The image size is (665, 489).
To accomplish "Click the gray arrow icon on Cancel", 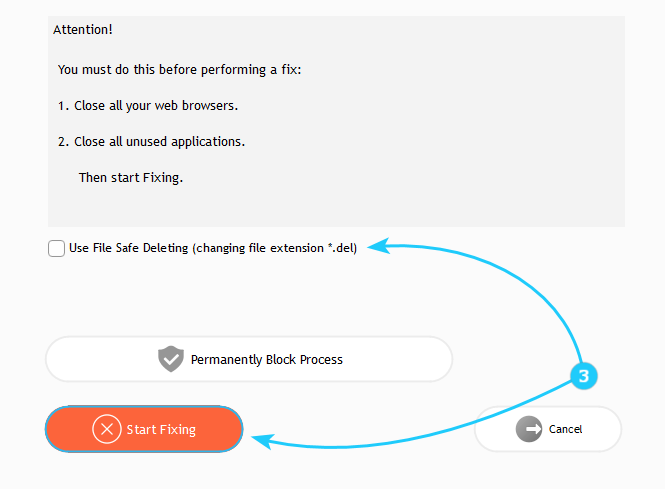I will [x=529, y=429].
